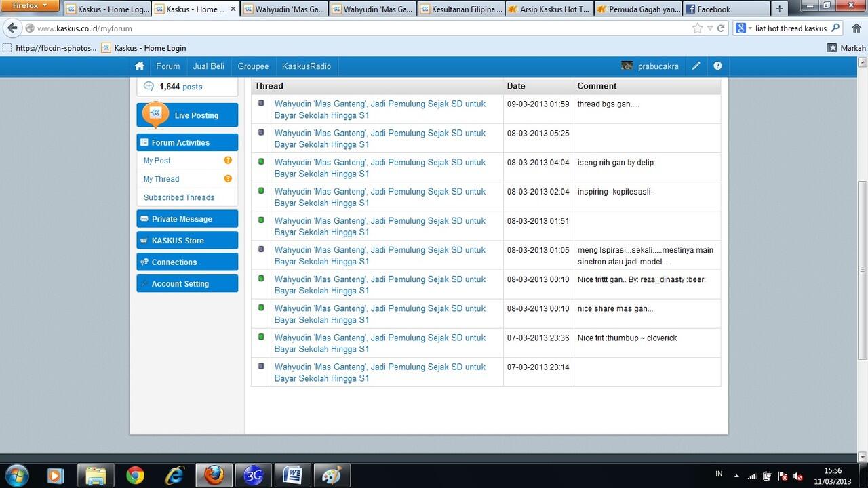Click the browser search input field

click(791, 28)
